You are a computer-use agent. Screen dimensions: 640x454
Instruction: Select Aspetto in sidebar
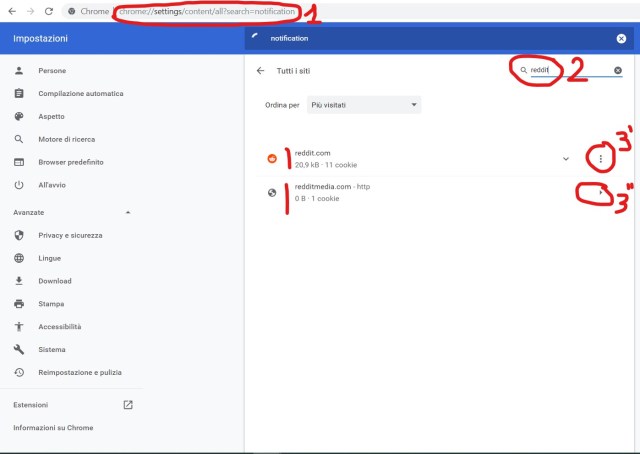tap(52, 117)
